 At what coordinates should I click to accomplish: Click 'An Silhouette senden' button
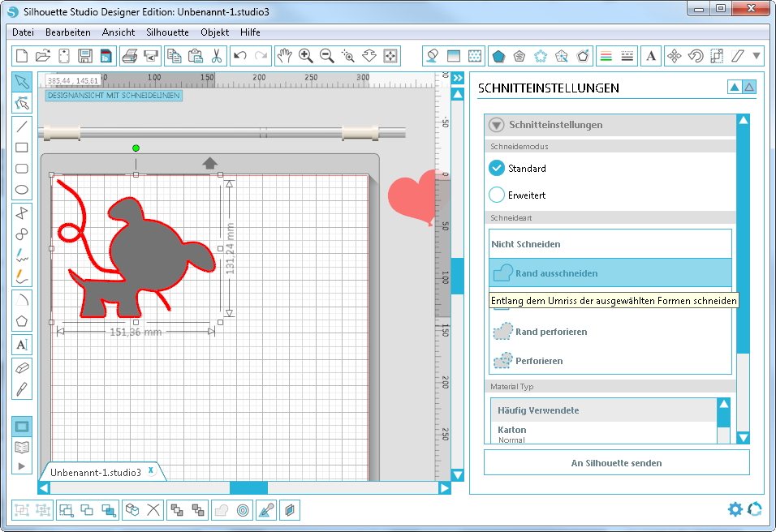pos(616,463)
